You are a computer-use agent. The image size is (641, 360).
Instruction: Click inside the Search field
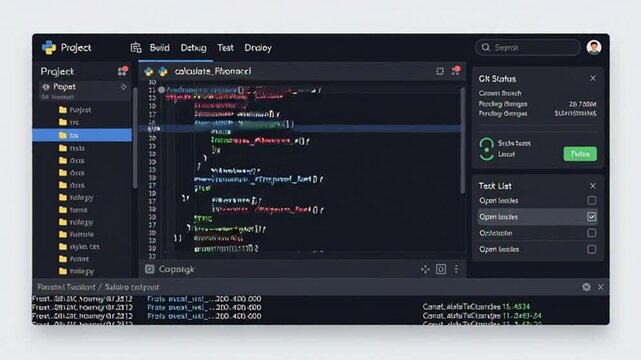coord(527,47)
